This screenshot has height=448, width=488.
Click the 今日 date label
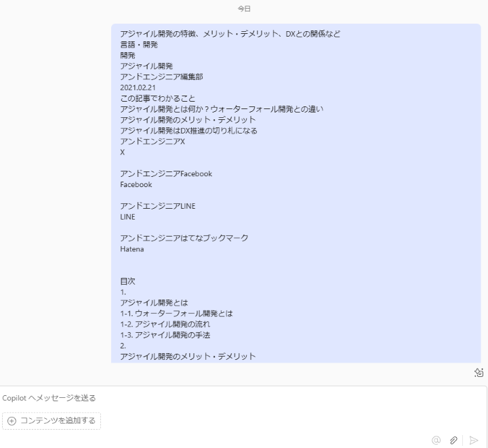(244, 9)
